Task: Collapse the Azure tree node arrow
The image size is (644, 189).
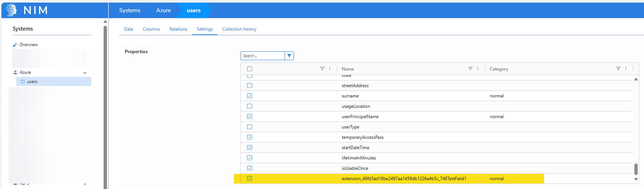Action: click(x=85, y=73)
